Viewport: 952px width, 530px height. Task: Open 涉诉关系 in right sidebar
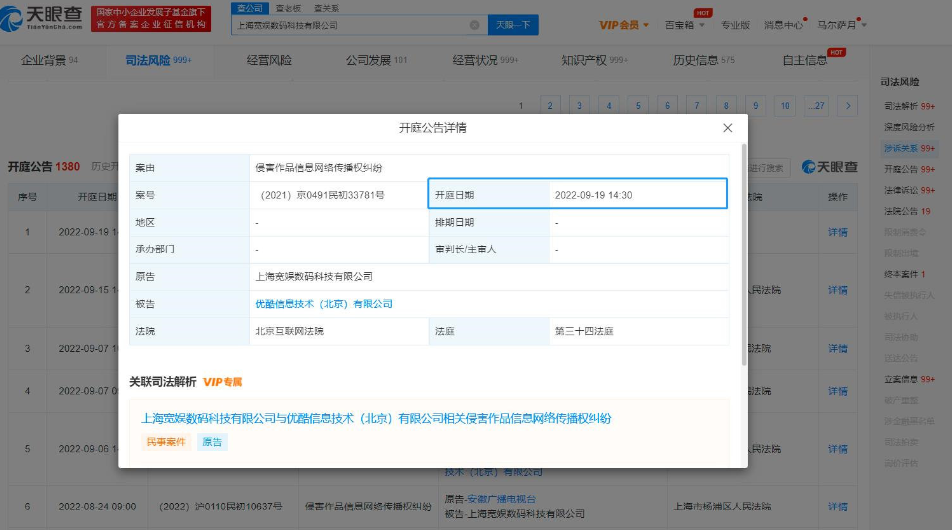click(x=909, y=148)
